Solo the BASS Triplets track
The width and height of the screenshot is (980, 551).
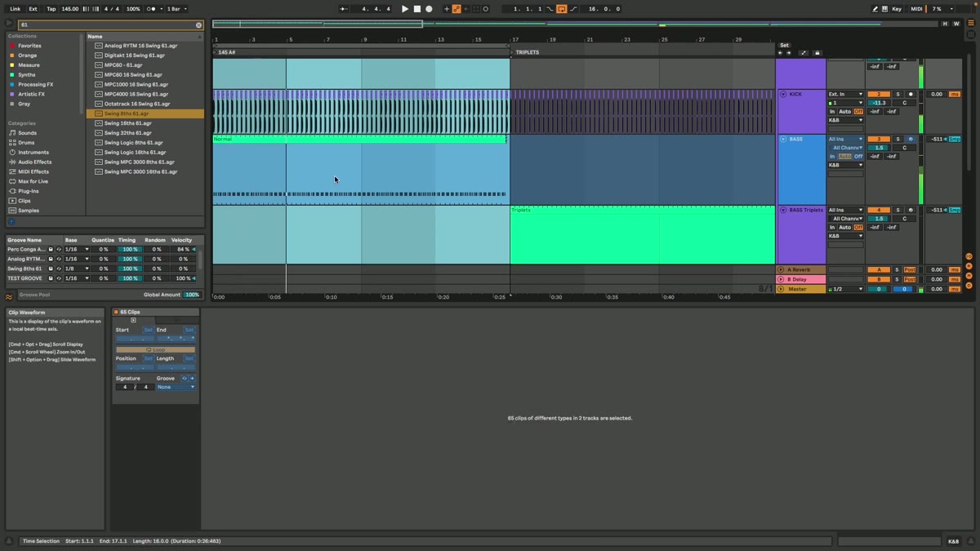pyautogui.click(x=898, y=210)
